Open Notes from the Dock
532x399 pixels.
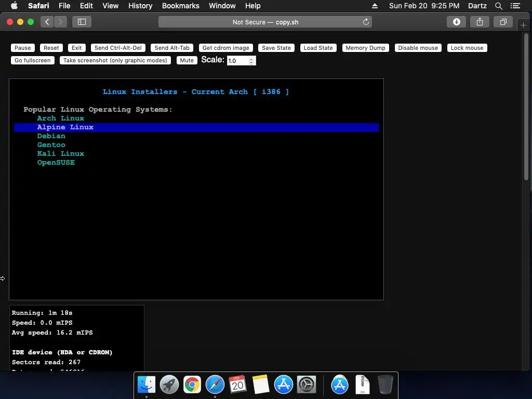[261, 384]
